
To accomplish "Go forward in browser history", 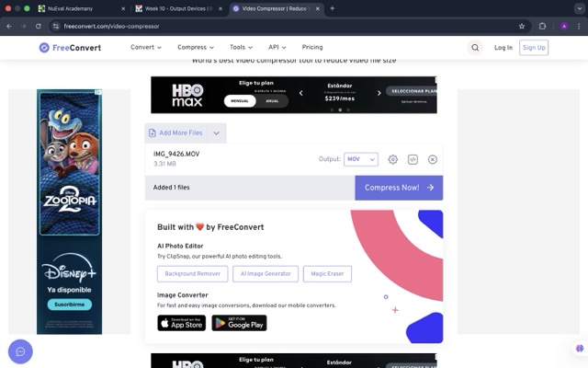I will tap(24, 27).
